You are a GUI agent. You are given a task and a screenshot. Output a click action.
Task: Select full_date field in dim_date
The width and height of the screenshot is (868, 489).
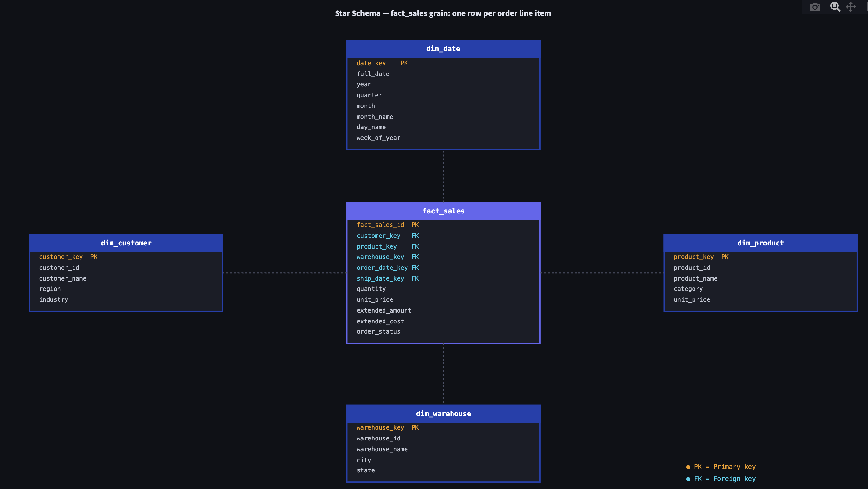(373, 74)
